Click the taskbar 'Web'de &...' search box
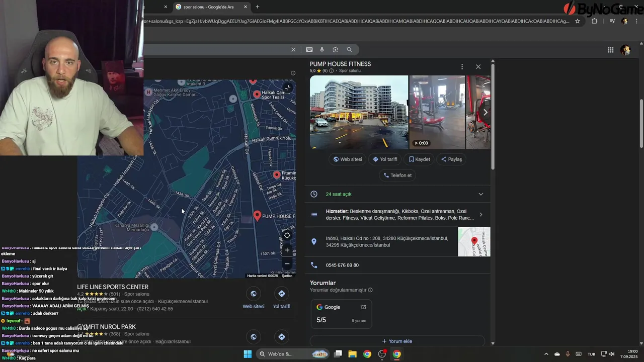The image size is (644, 362). point(293,354)
